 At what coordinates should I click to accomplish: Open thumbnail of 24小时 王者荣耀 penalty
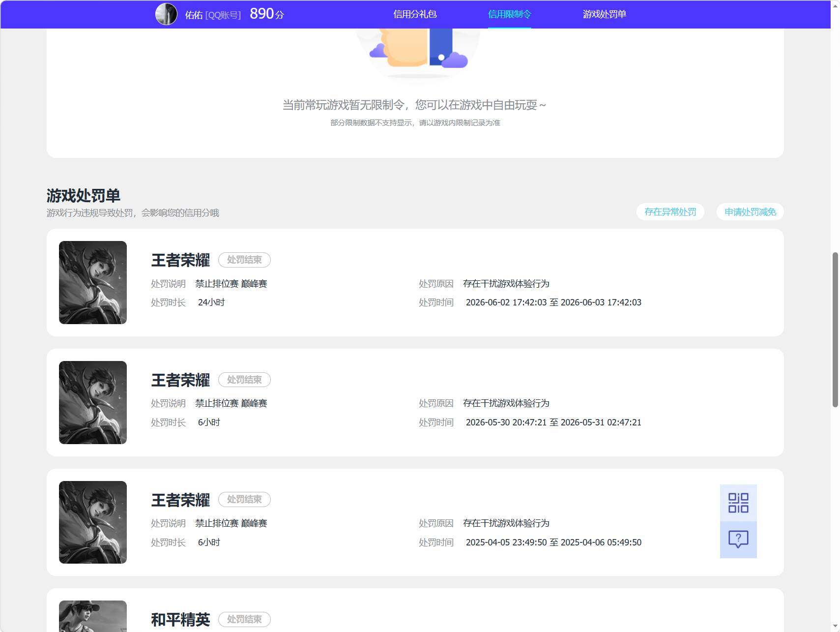[x=93, y=282]
